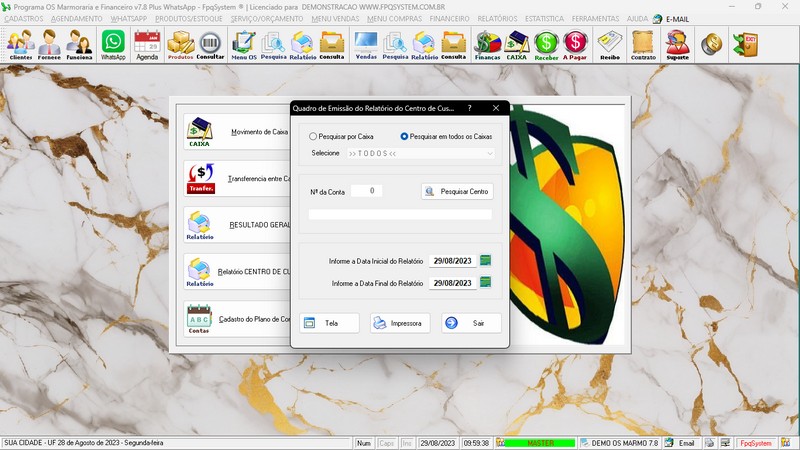Image resolution: width=800 pixels, height=450 pixels.
Task: Open the A Pagar toolbar icon
Action: [x=575, y=44]
